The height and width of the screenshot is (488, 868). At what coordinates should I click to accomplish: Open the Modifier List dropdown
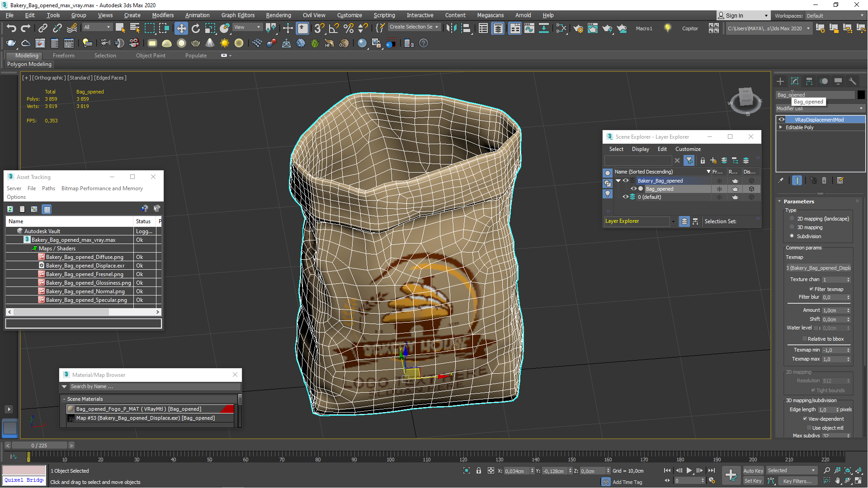pyautogui.click(x=820, y=108)
